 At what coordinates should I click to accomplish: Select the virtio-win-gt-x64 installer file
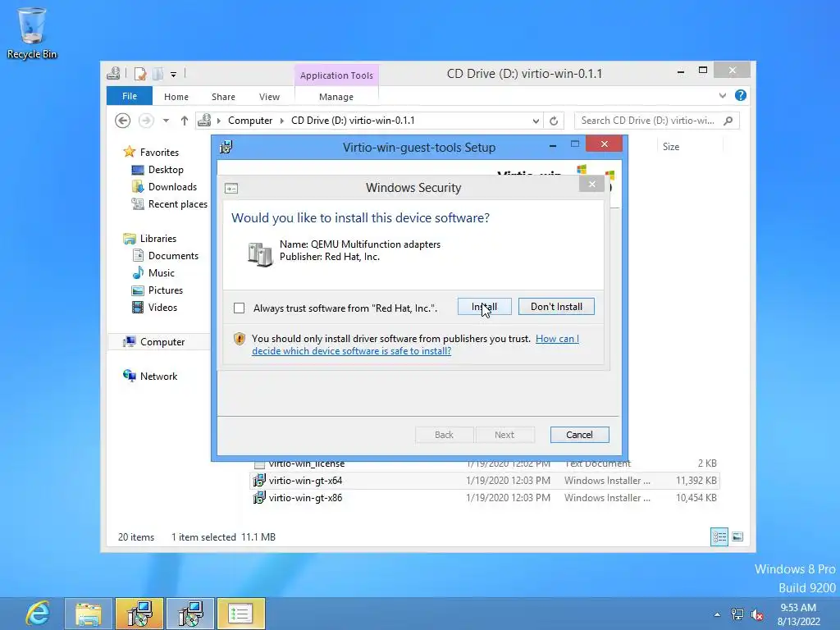click(485, 480)
